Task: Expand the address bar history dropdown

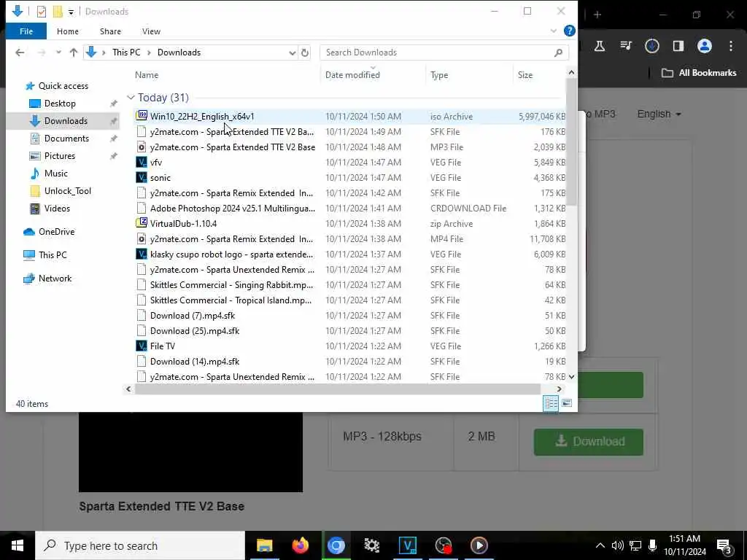Action: tap(292, 52)
